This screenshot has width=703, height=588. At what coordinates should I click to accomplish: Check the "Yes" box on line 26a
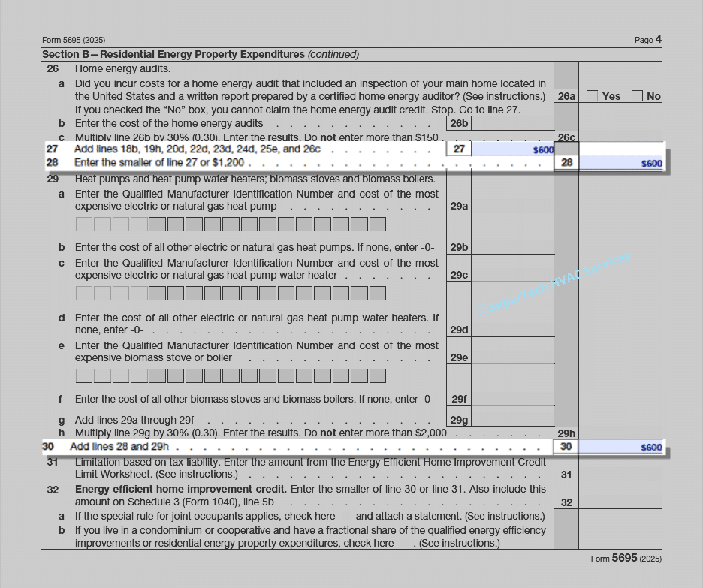click(x=593, y=96)
